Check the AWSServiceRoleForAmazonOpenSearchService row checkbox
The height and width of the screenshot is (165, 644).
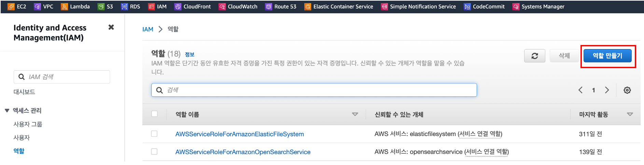pos(154,151)
